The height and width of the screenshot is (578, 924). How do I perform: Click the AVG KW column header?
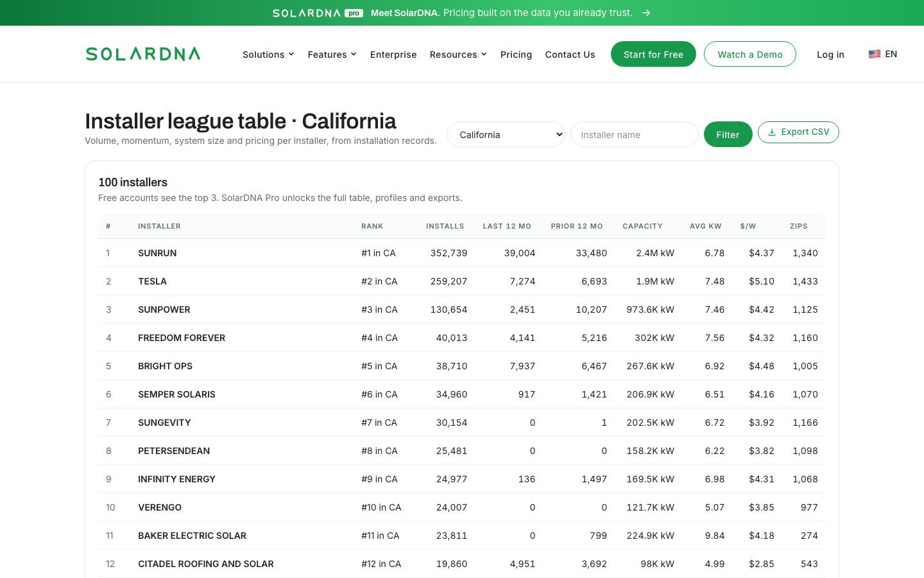click(x=705, y=226)
